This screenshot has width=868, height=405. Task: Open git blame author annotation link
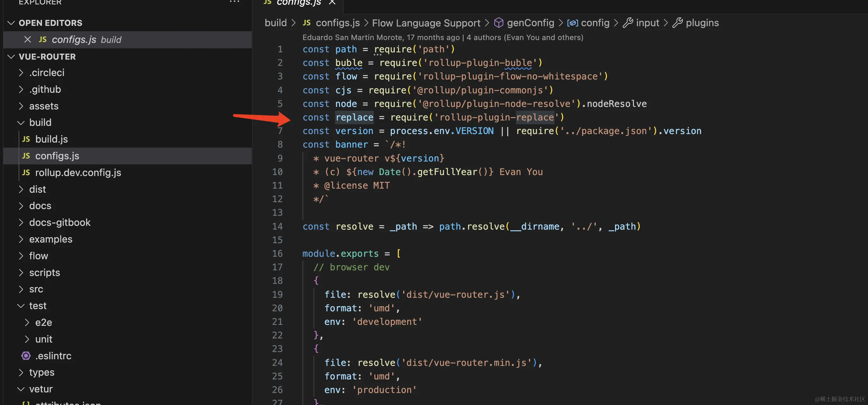[x=443, y=38]
